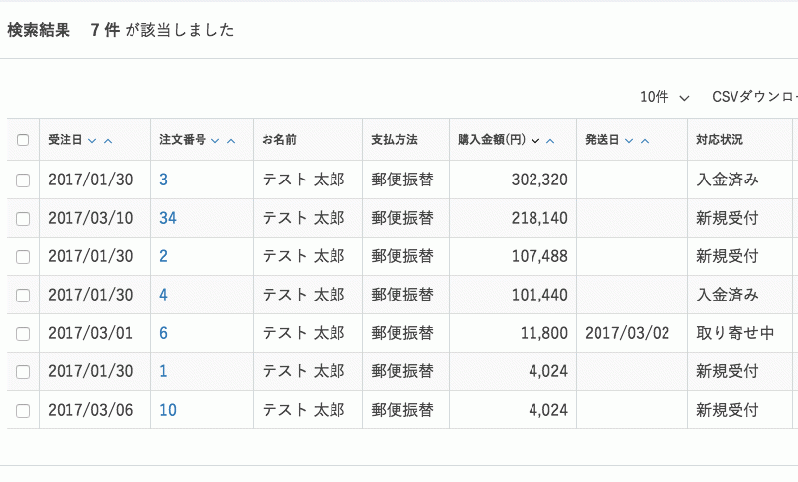Toggle the select-all checkbox in header

(x=23, y=140)
